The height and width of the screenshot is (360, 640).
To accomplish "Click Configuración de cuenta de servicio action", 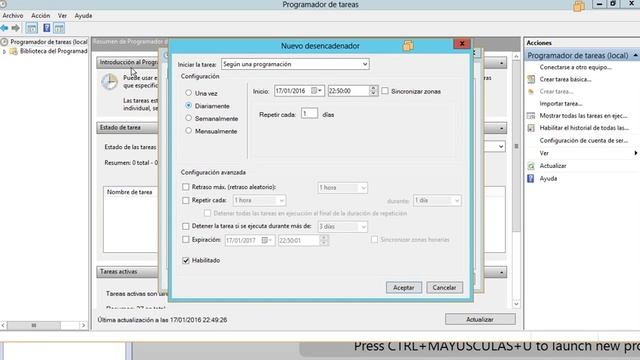I will (x=584, y=140).
